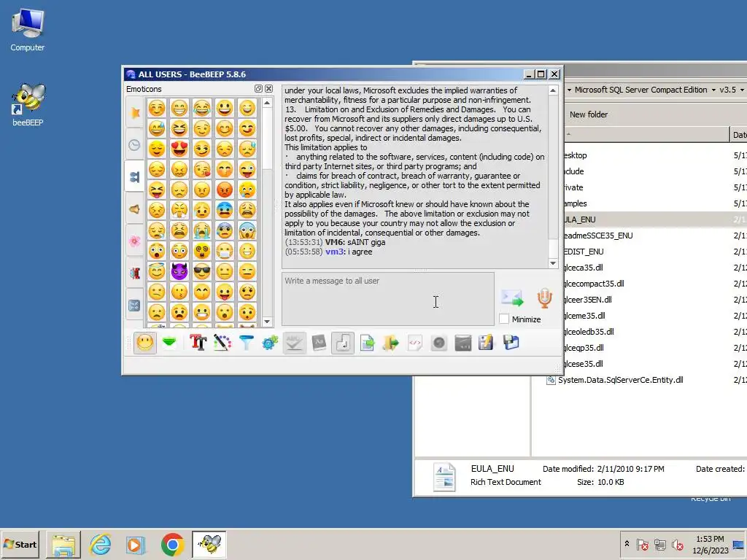Select sqlcecompact35.dll file in Explorer
The height and width of the screenshot is (560, 747).
tap(594, 284)
